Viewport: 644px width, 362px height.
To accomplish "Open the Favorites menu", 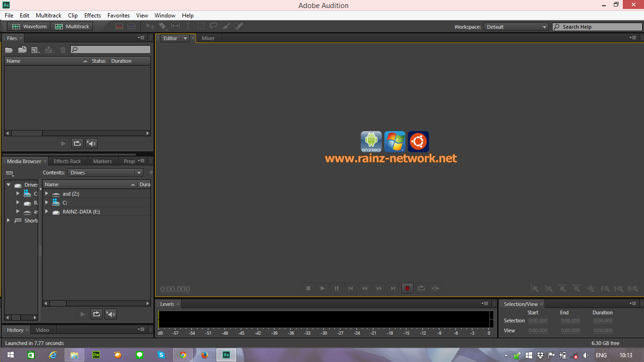I will click(x=118, y=16).
